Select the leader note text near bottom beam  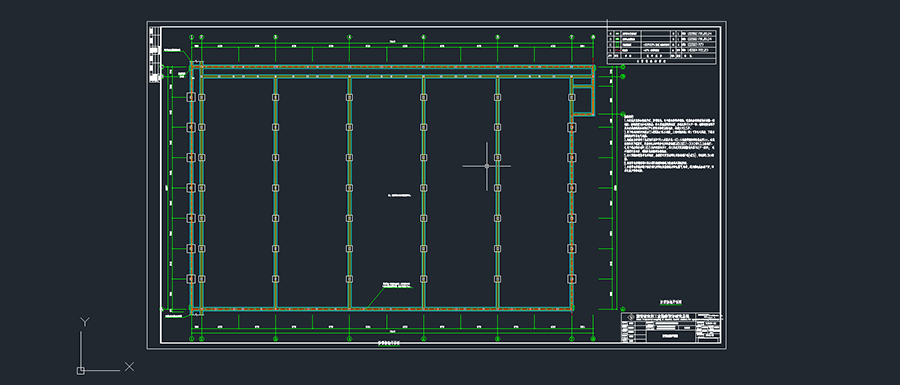397,285
